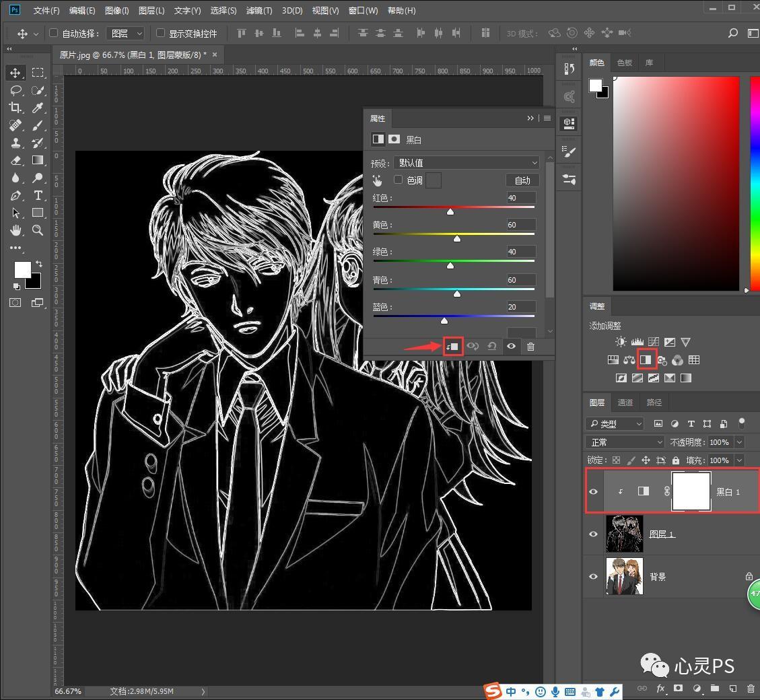The image size is (760, 700).
Task: Delete the adjustment layer via trash icon
Action: pyautogui.click(x=530, y=346)
